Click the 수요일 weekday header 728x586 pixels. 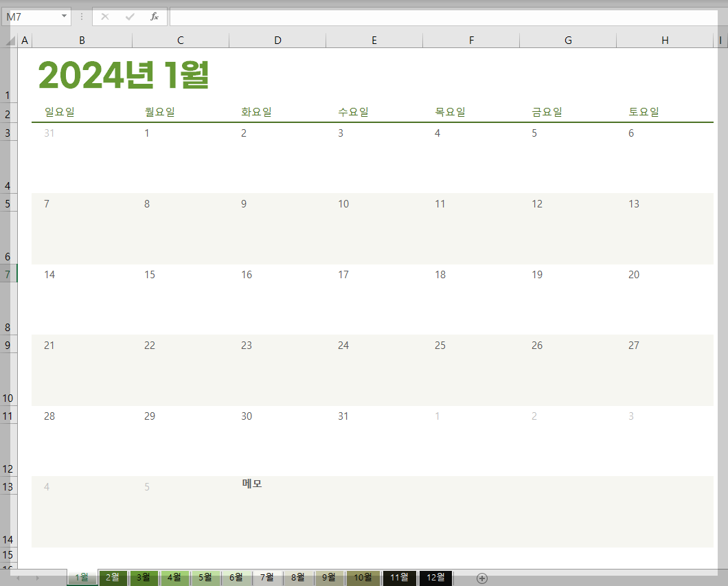pos(353,112)
